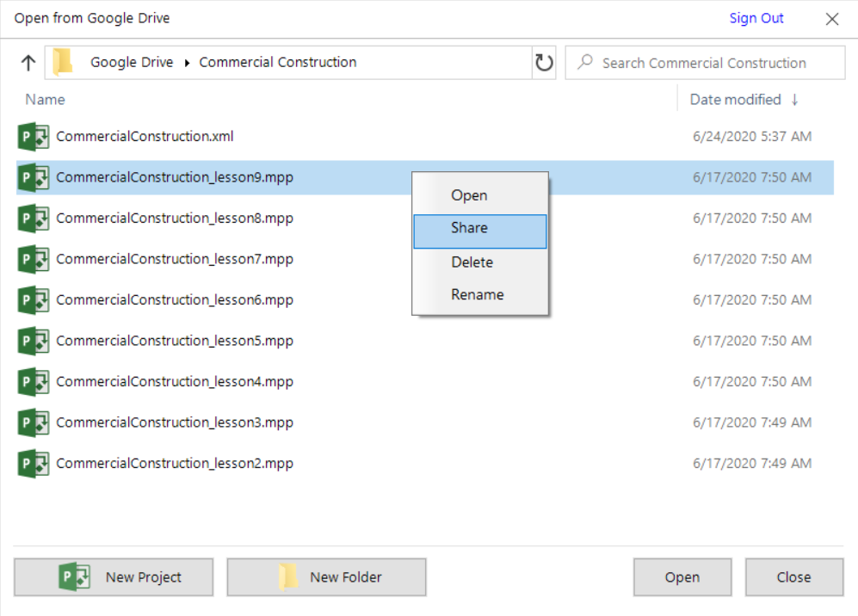Image resolution: width=858 pixels, height=616 pixels.
Task: Focus the Search Commercial Construction field
Action: coord(705,63)
